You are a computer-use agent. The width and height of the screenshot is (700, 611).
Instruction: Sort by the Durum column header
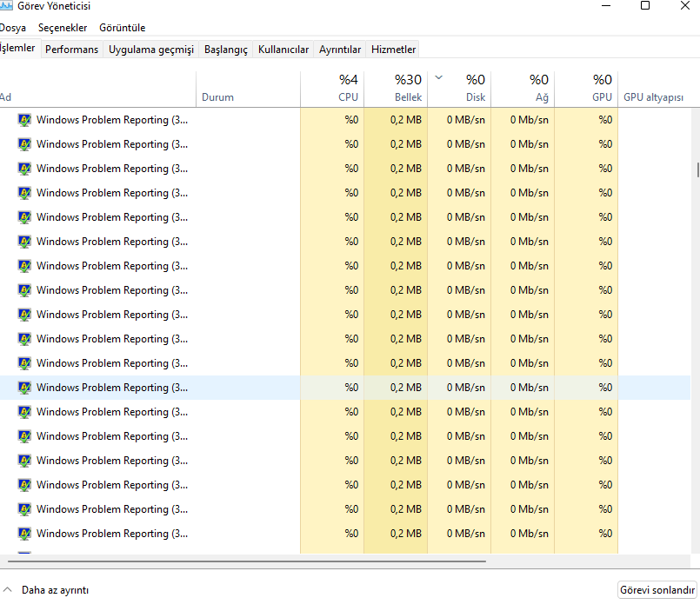[248, 90]
